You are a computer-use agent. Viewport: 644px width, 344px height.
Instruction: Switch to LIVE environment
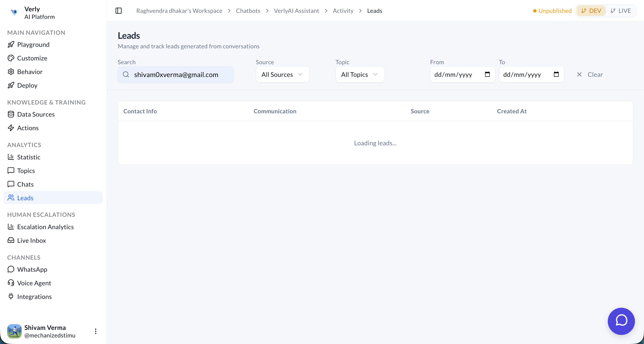tap(620, 11)
